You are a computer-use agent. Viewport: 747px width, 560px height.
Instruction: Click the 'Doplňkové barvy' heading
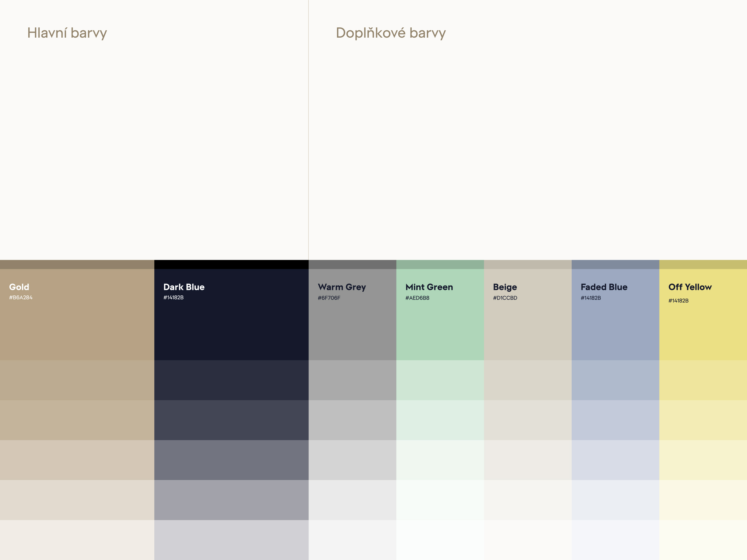(x=391, y=33)
